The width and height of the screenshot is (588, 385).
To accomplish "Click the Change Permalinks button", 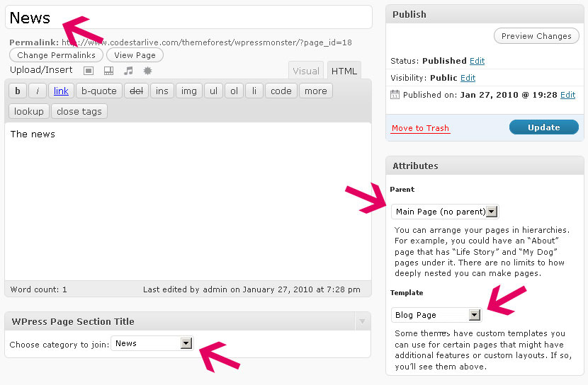I will click(x=57, y=55).
